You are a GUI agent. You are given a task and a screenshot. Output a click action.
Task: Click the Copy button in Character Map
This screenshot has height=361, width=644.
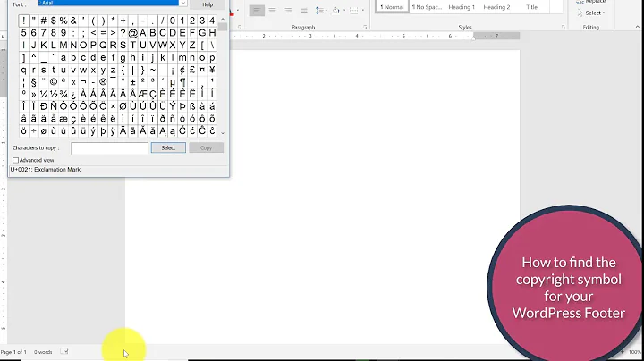pyautogui.click(x=207, y=147)
